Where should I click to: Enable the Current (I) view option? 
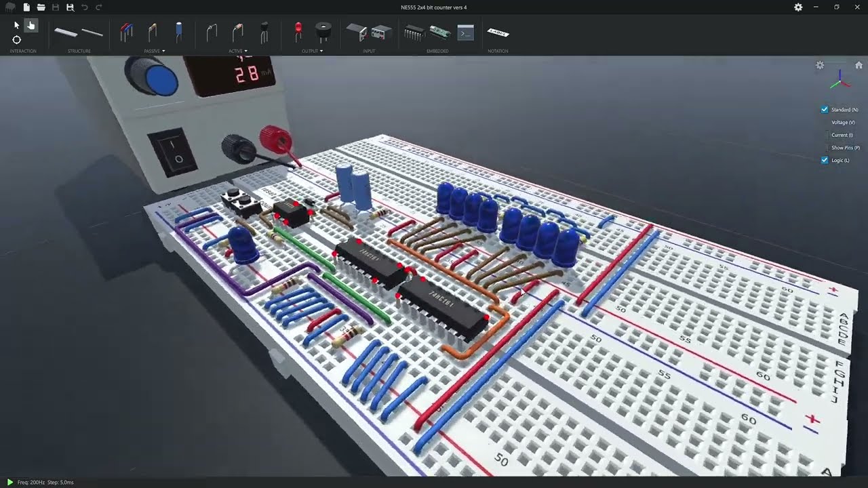(842, 135)
